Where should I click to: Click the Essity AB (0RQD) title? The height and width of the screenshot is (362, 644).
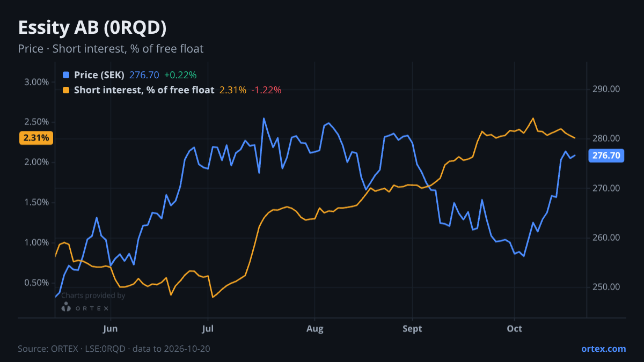point(92,27)
